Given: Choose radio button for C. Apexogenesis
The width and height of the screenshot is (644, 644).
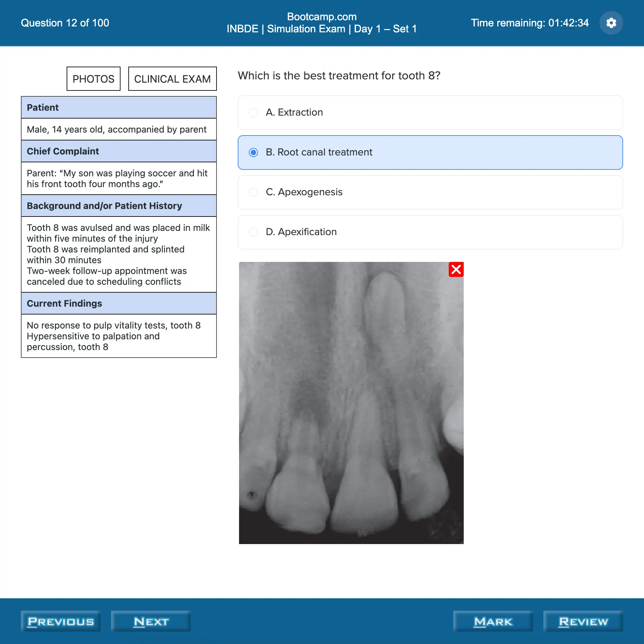Looking at the screenshot, I should 253,192.
